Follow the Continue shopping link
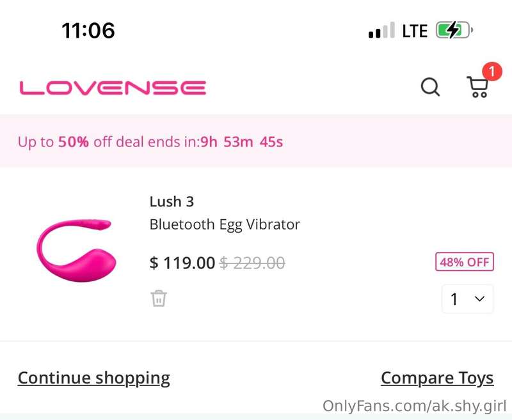The height and width of the screenshot is (420, 512). [93, 378]
